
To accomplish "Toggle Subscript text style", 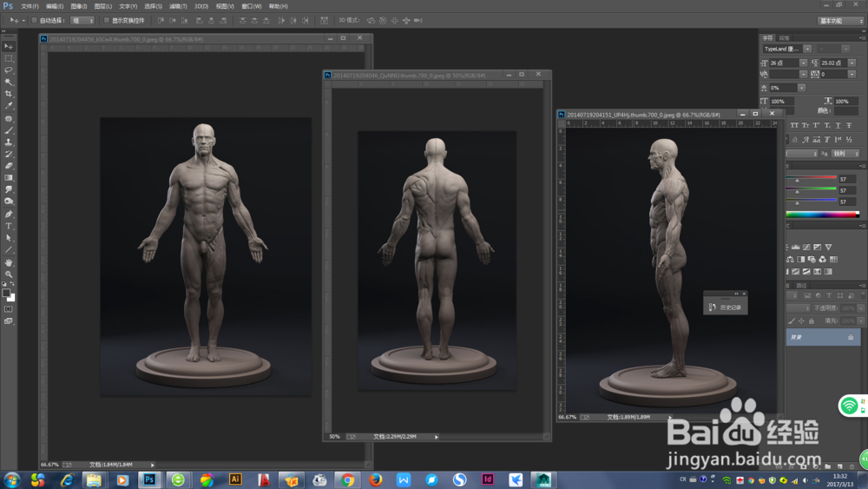I will click(x=827, y=126).
